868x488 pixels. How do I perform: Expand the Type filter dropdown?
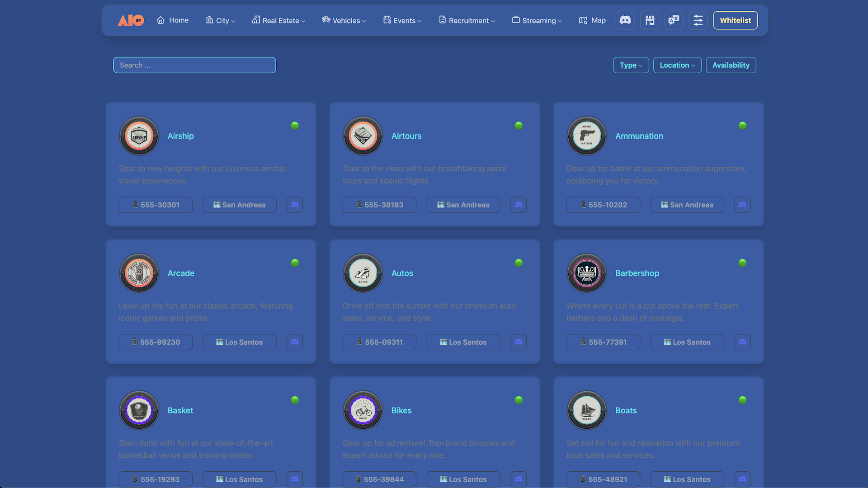pyautogui.click(x=631, y=65)
